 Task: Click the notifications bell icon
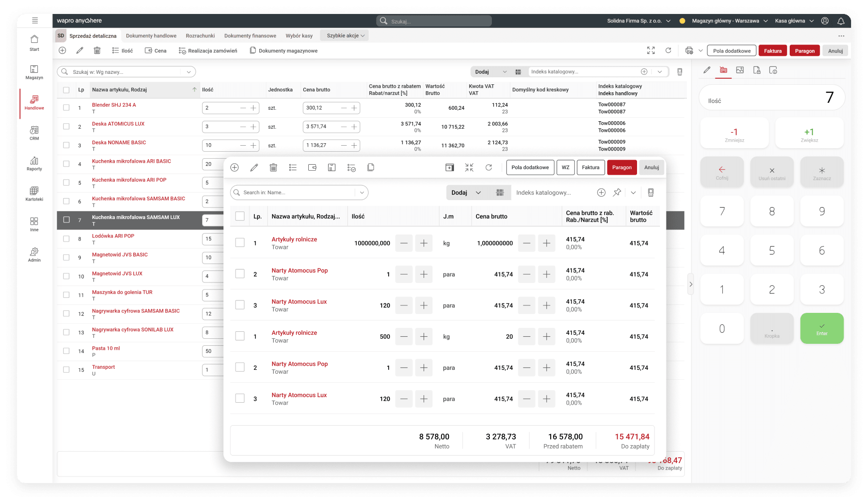pos(841,21)
